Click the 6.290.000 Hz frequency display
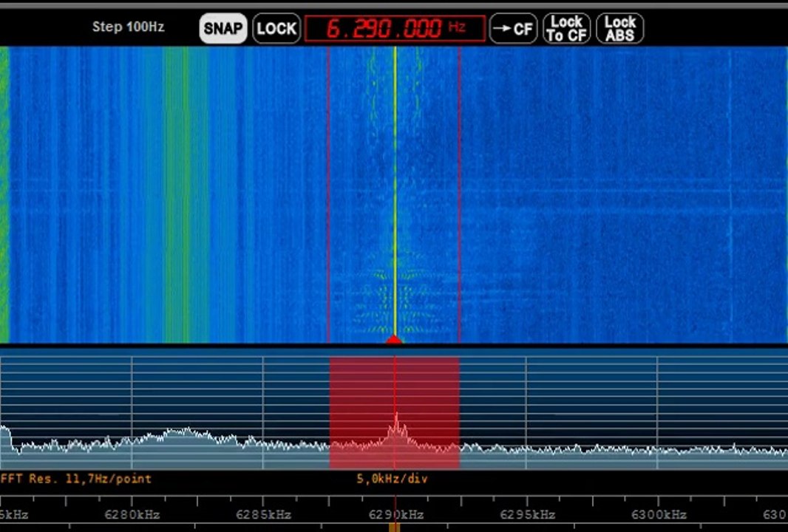The height and width of the screenshot is (532, 788). 395,29
